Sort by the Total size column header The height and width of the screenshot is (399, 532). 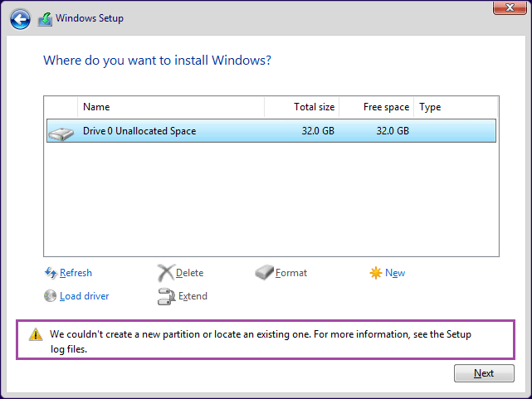tap(302, 107)
